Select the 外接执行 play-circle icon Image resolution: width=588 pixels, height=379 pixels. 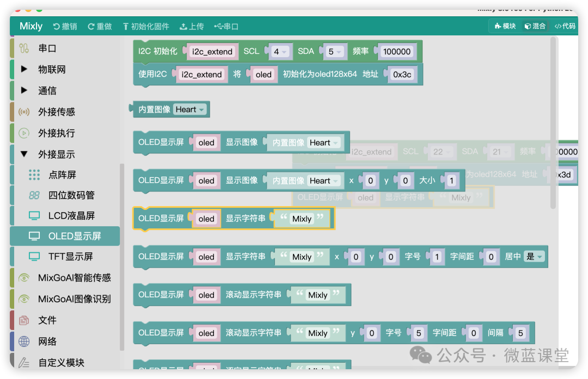24,133
